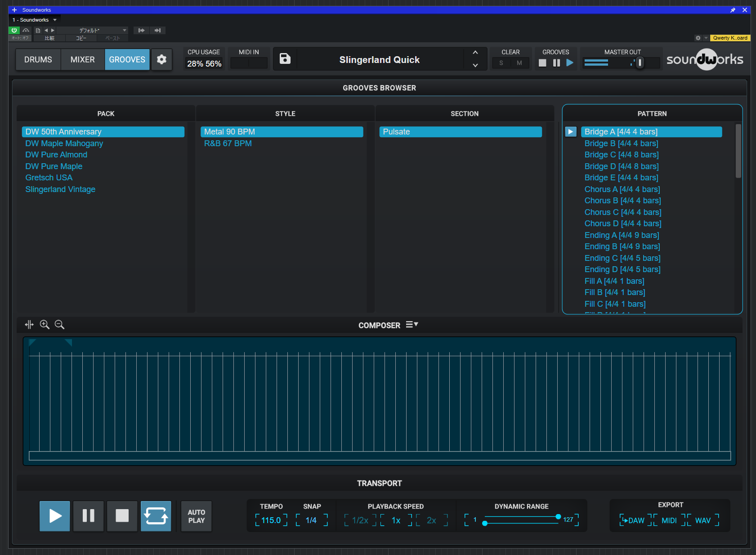Set playback speed to 1/2x
The image size is (756, 555).
[x=360, y=520]
